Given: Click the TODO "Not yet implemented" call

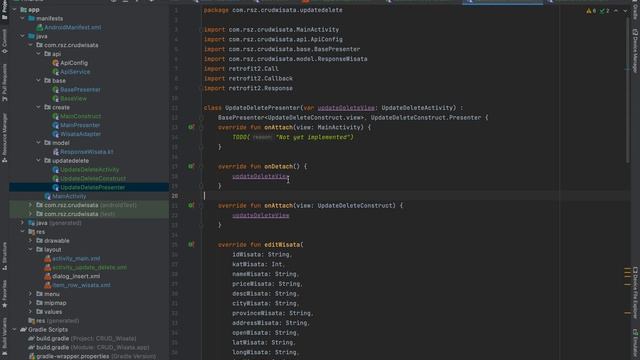Looking at the screenshot, I should [x=293, y=137].
